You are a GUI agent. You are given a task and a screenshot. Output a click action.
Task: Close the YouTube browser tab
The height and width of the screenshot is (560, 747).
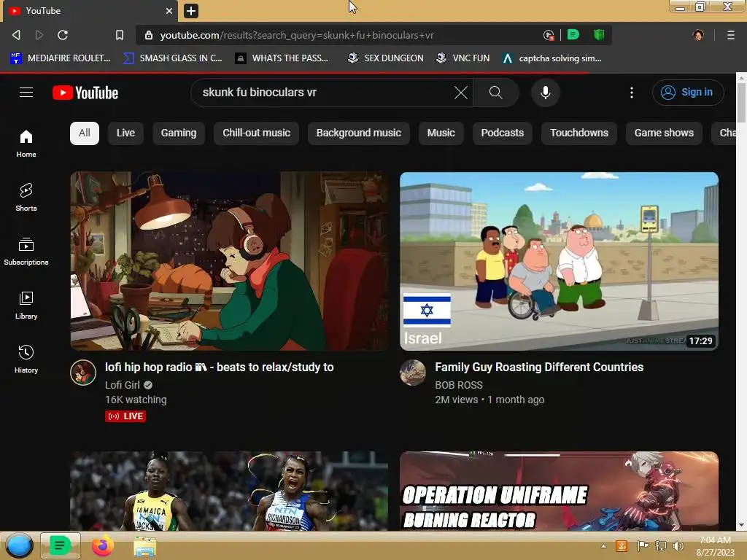pos(169,10)
